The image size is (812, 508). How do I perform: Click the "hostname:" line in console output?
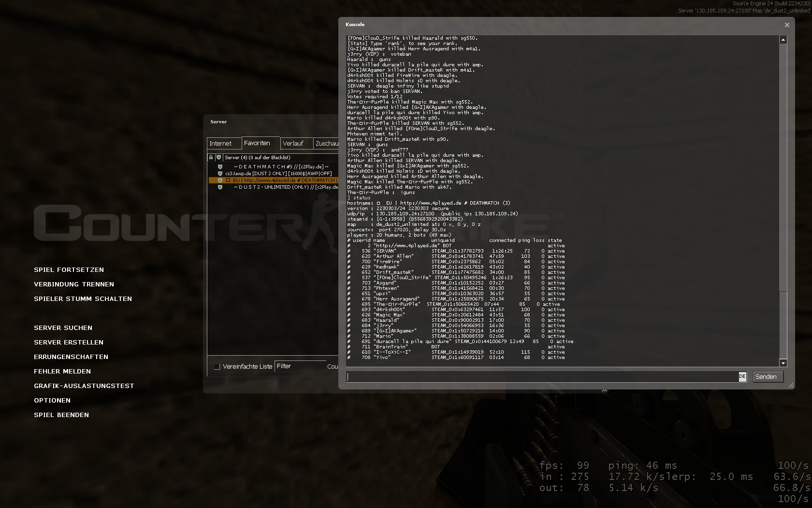tap(428, 203)
